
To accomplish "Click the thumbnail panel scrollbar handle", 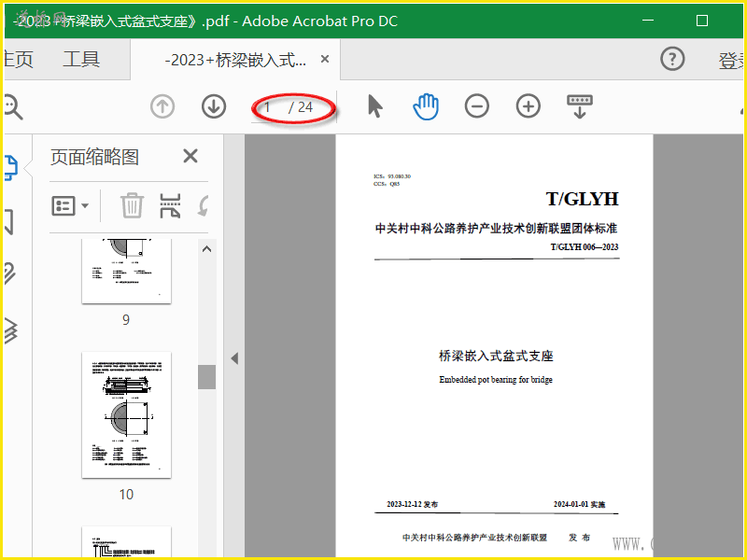I will [206, 377].
